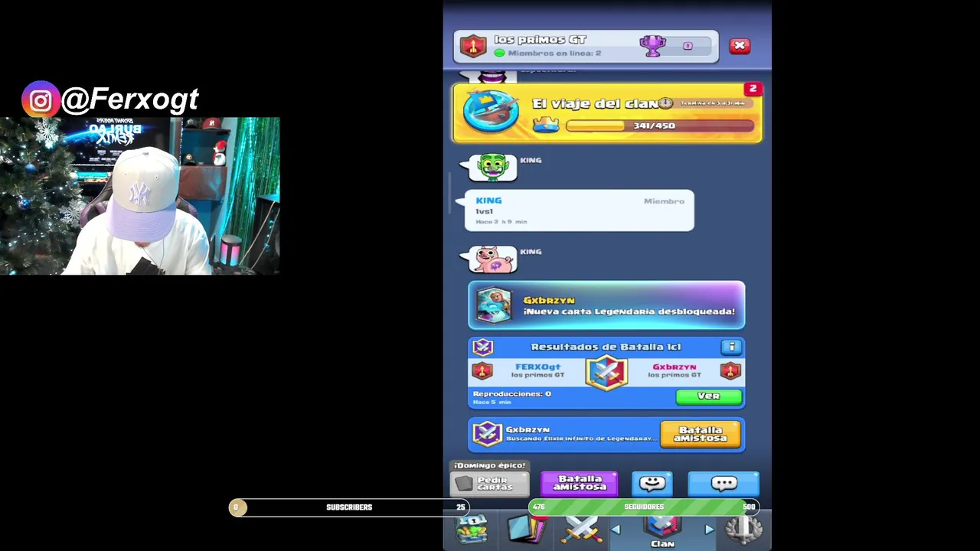Switch to the Shop chest tab
Image resolution: width=980 pixels, height=551 pixels.
[x=472, y=530]
